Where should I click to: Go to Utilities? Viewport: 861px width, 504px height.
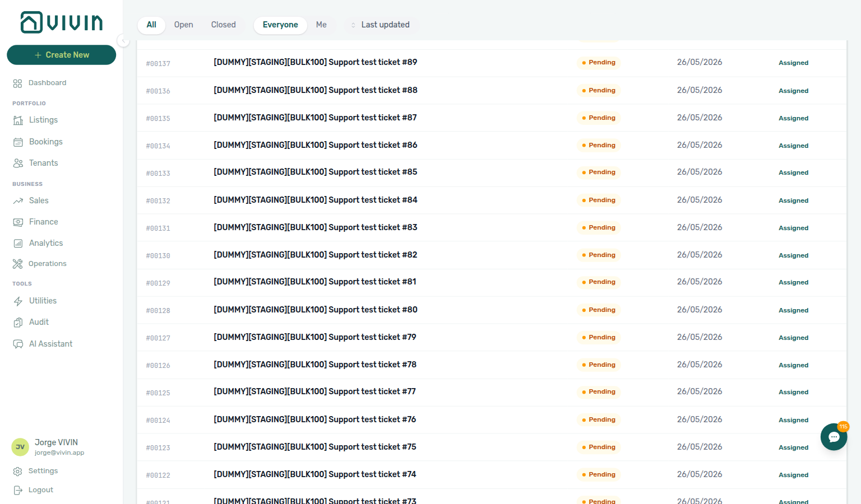pos(43,301)
